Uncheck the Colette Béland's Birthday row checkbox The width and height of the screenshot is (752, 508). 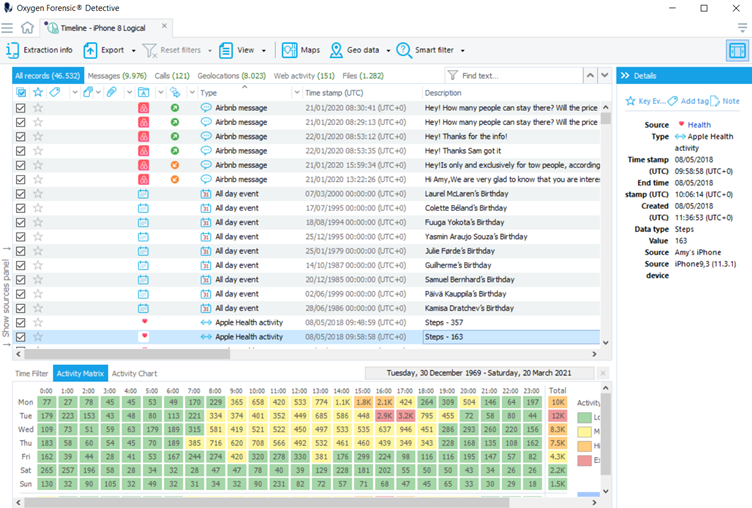click(21, 208)
